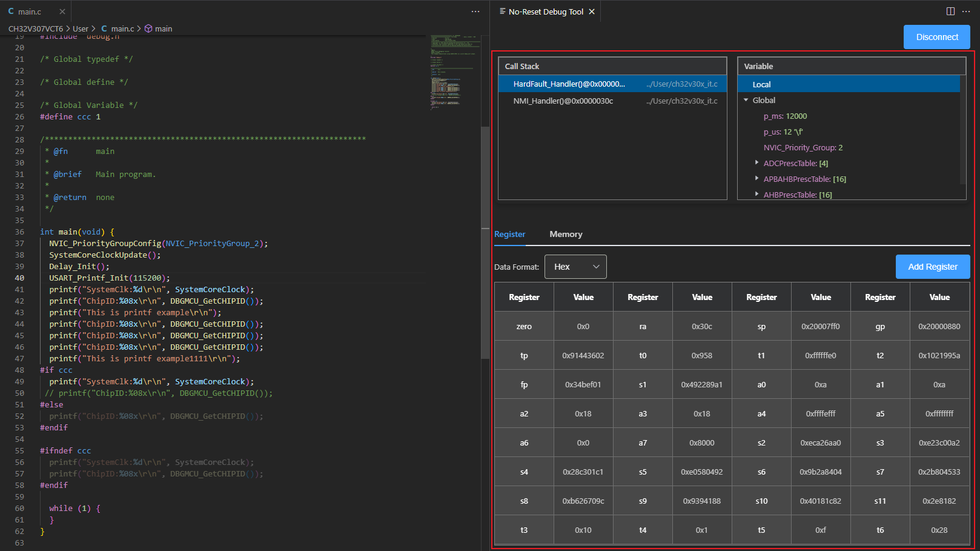Click the C file icon in breadcrumb
Image resolution: width=980 pixels, height=551 pixels.
pyautogui.click(x=104, y=28)
